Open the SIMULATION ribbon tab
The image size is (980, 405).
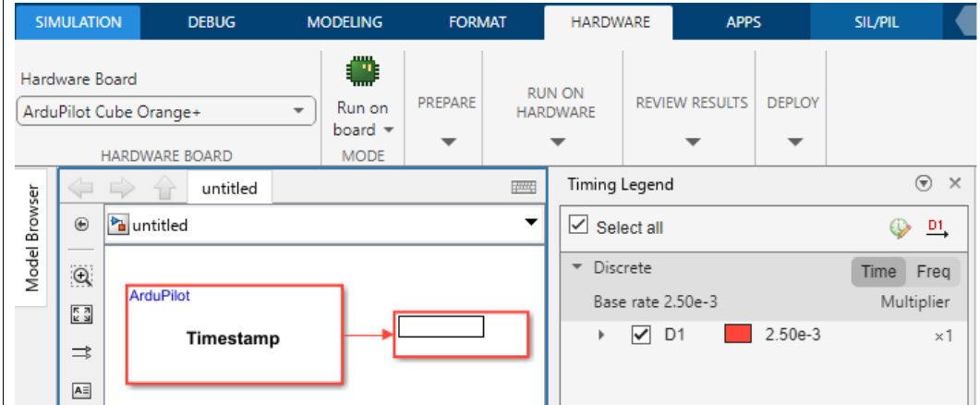[x=78, y=22]
